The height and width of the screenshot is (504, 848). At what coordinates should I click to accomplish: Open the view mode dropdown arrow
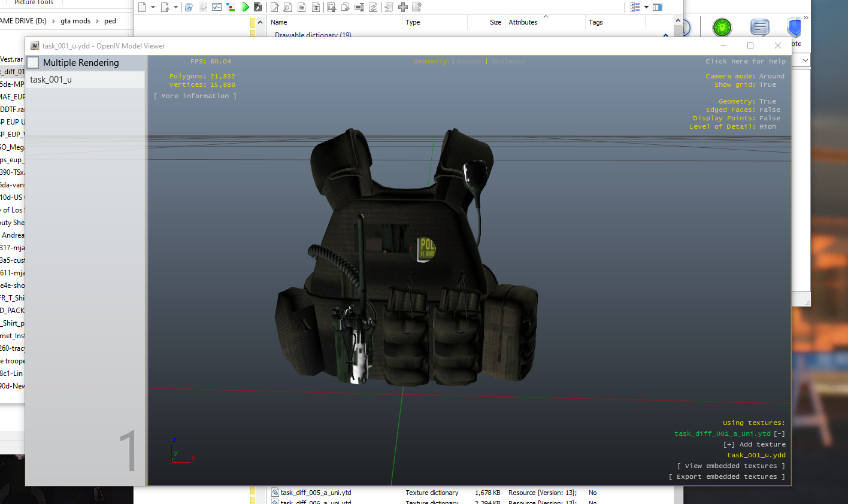(x=646, y=7)
